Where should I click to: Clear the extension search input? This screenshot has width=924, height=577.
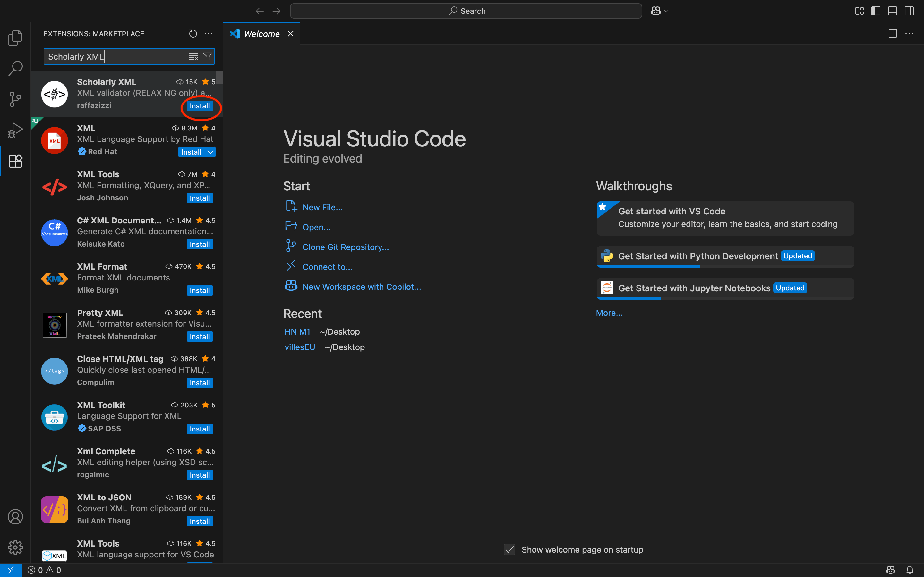(x=194, y=56)
